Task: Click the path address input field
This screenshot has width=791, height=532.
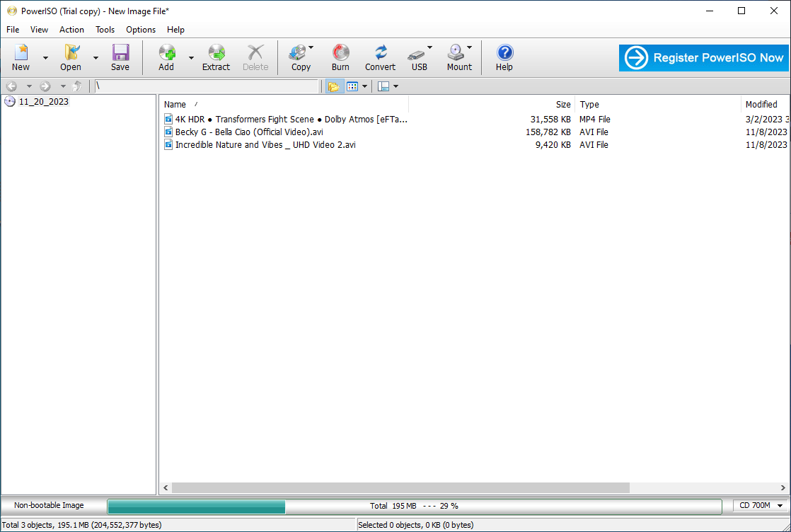Action: 207,86
